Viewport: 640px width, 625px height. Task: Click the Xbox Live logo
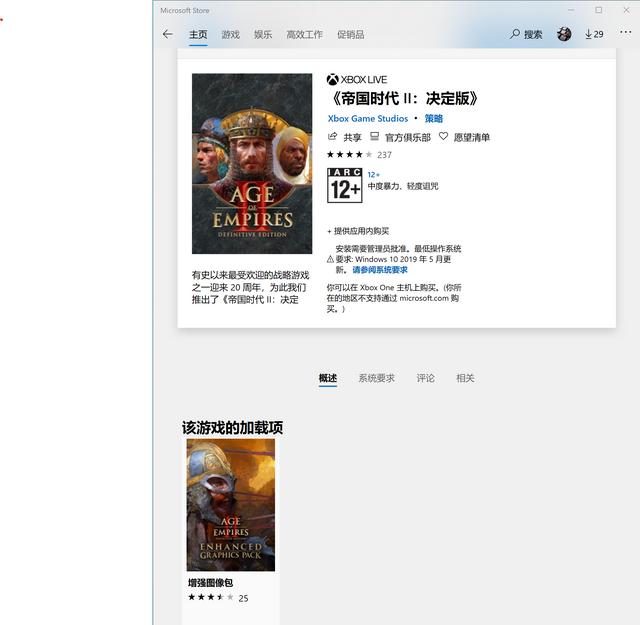point(357,79)
